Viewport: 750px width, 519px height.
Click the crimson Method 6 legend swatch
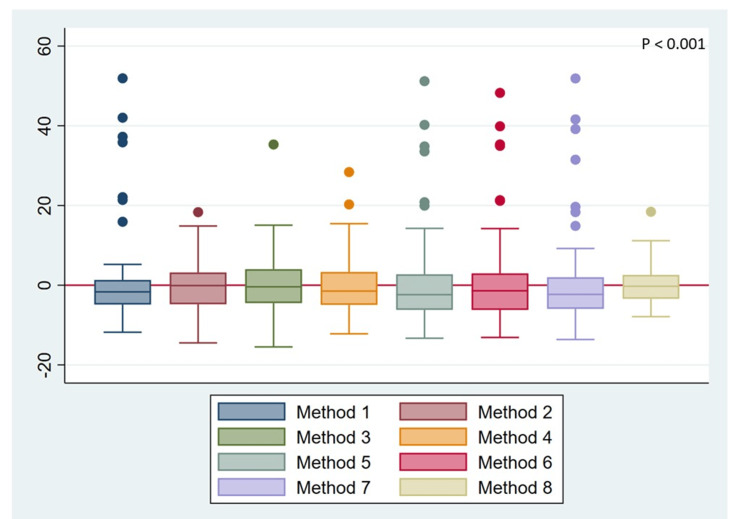point(433,462)
